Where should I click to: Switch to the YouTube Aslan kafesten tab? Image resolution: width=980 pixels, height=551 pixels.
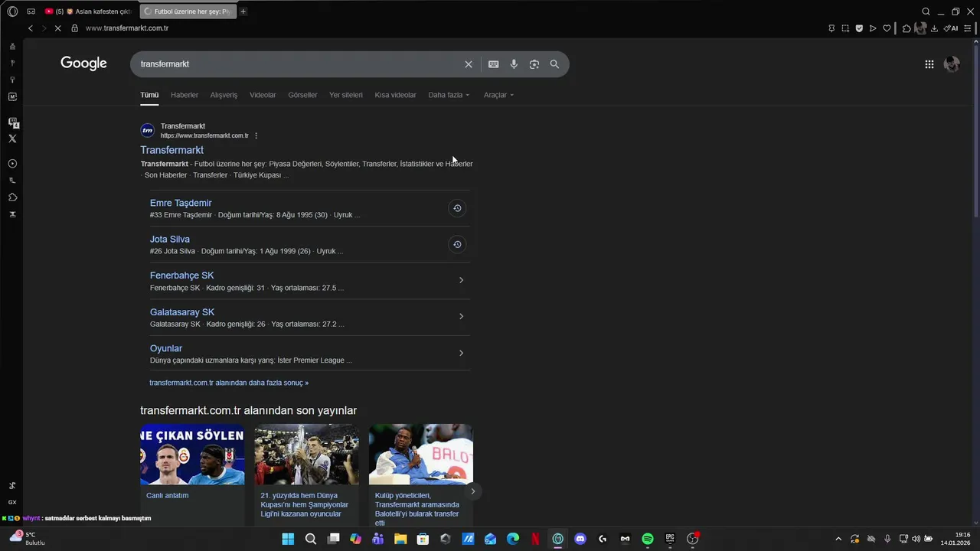tap(89, 11)
